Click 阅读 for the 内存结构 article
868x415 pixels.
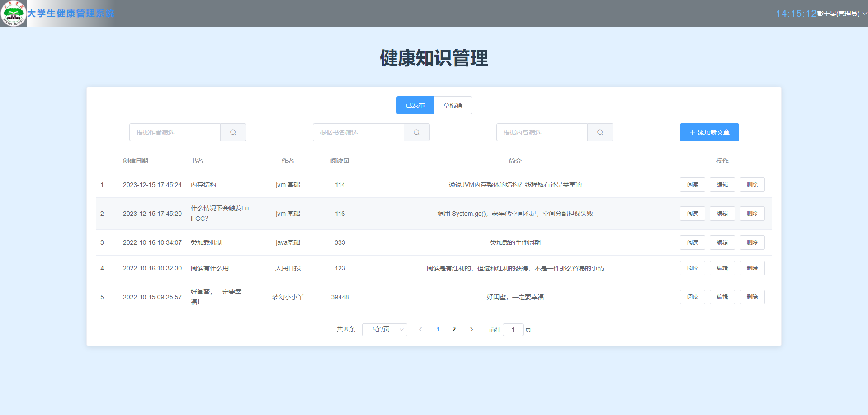692,184
